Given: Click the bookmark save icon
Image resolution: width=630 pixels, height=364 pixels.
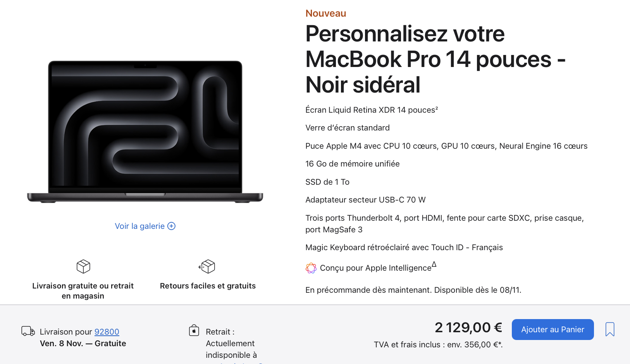Looking at the screenshot, I should [610, 329].
